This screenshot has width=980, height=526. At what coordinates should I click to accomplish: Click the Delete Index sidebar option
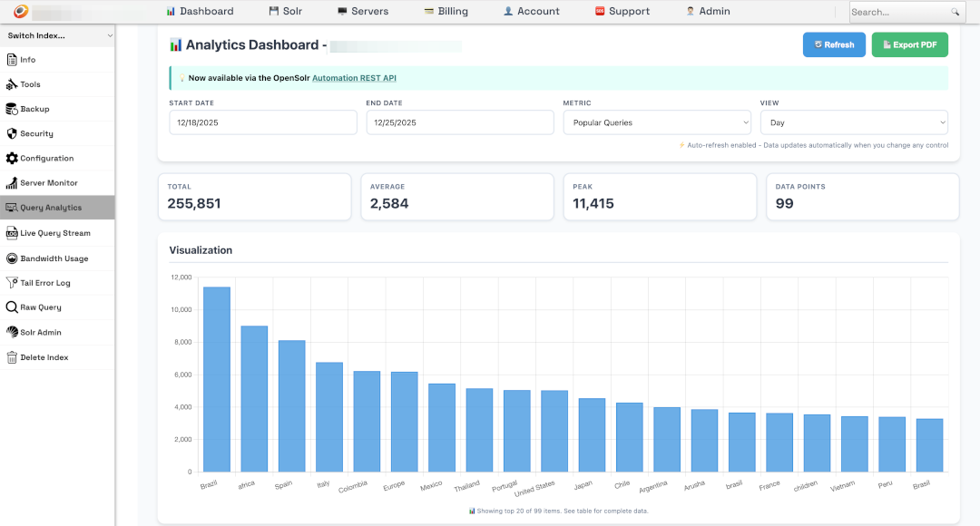pos(44,356)
